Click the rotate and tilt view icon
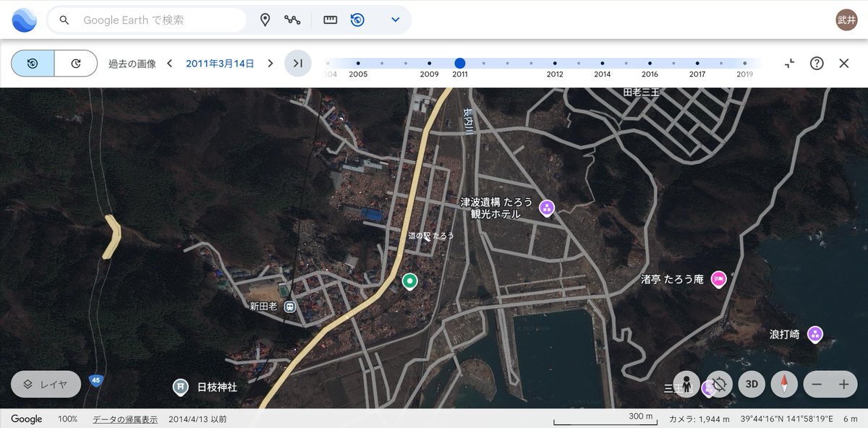Image resolution: width=868 pixels, height=428 pixels. pyautogui.click(x=719, y=384)
